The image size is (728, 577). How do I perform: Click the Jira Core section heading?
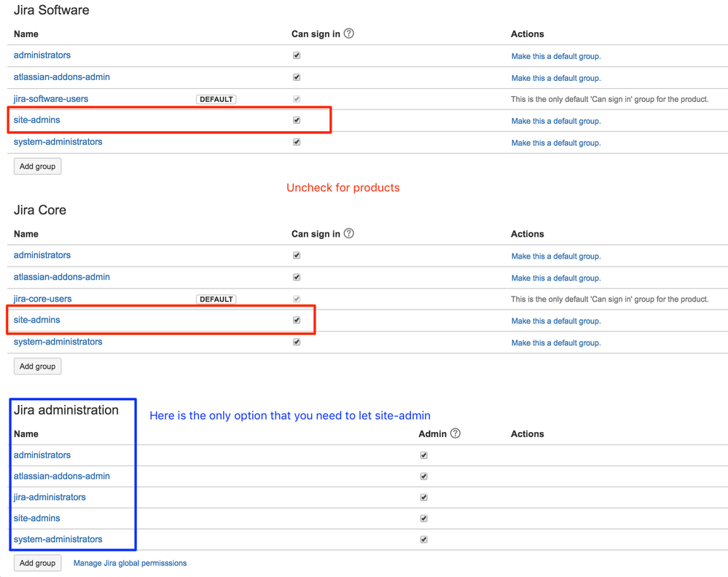(40, 210)
